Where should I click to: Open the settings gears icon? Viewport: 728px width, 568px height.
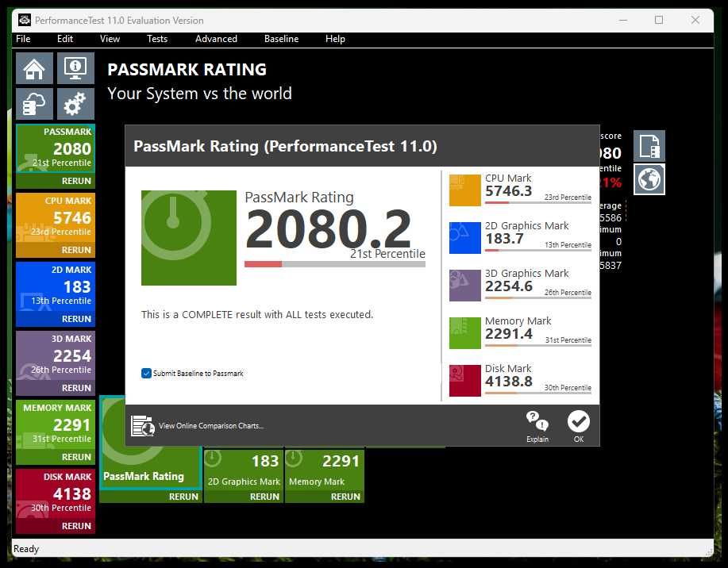[x=75, y=104]
